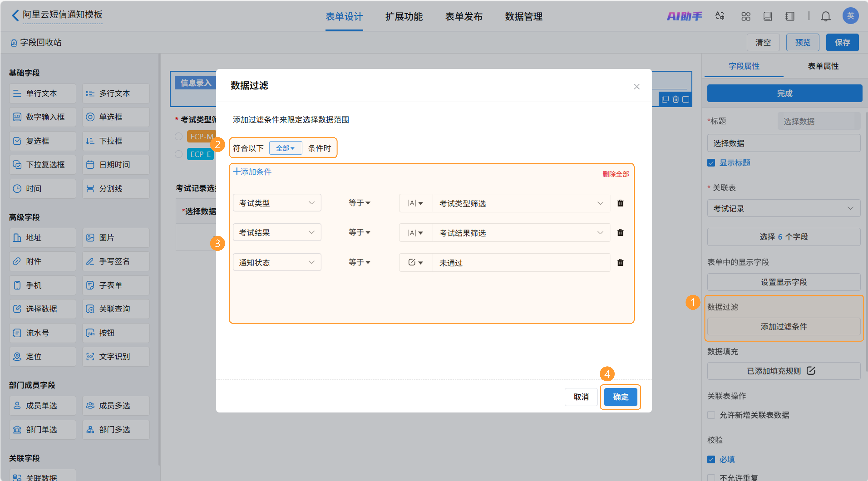
Task: Click the back arrow beside 阿里云短信通知模板
Action: point(15,15)
